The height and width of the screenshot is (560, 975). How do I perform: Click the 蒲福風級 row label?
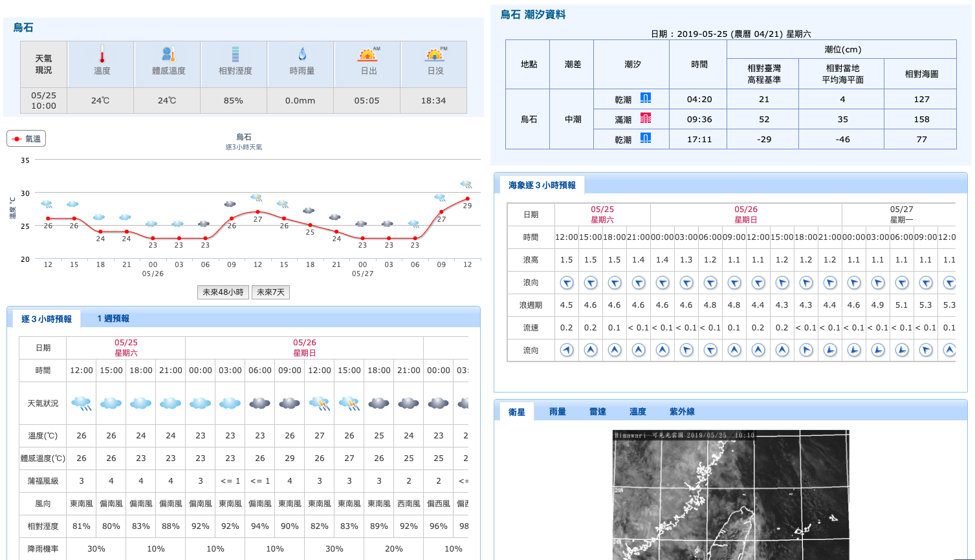43,480
